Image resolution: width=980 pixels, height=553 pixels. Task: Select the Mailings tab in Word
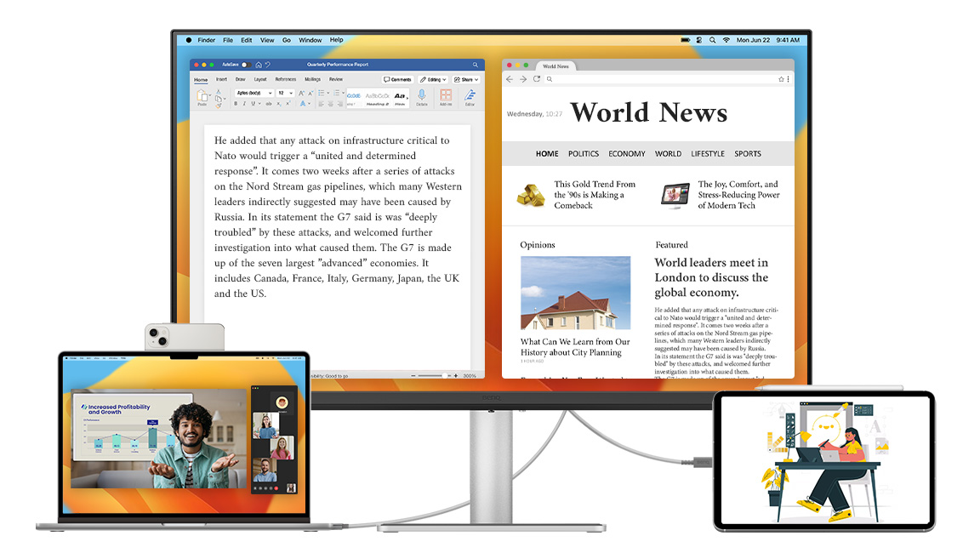312,79
